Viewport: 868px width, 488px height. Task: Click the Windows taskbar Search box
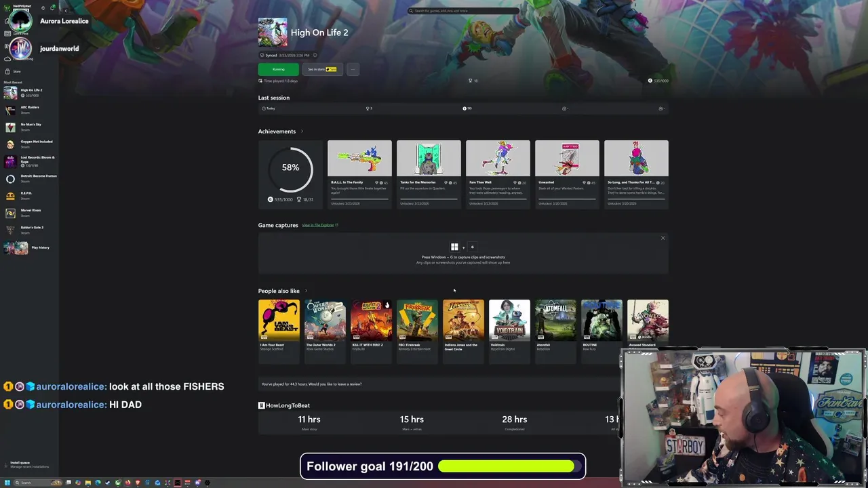[38, 483]
